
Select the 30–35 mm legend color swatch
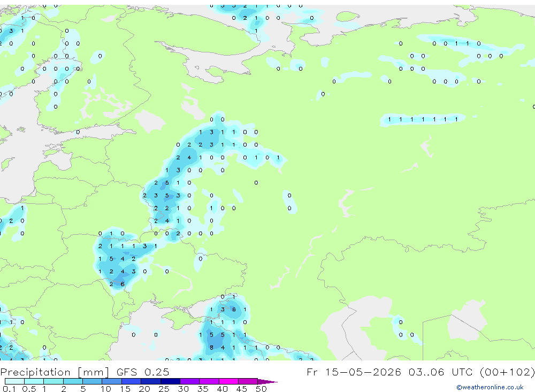pyautogui.click(x=190, y=381)
